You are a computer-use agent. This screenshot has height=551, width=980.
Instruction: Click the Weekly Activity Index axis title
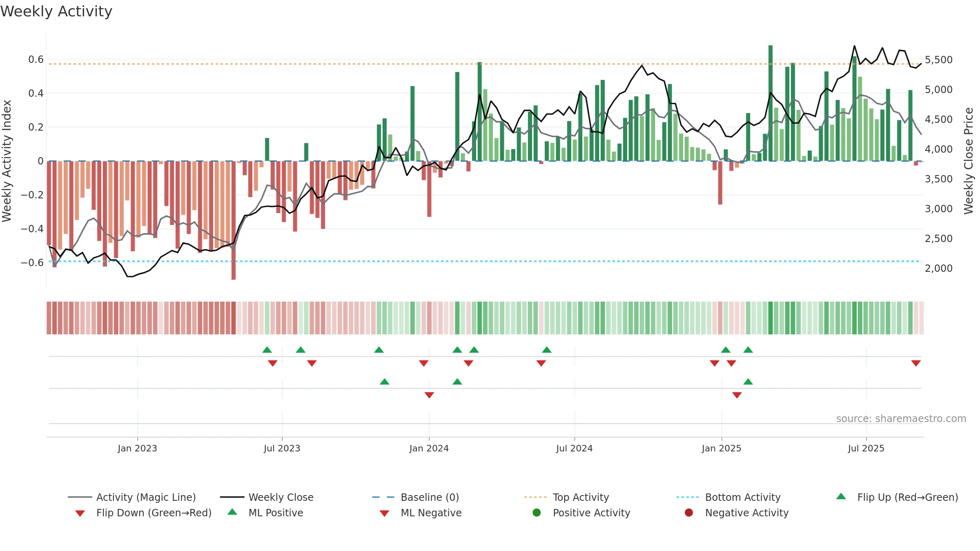(7, 161)
